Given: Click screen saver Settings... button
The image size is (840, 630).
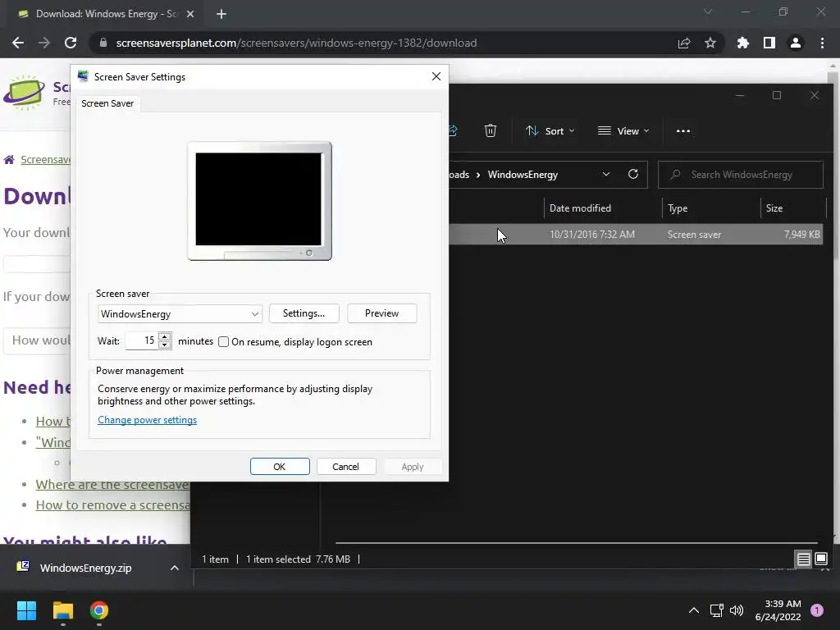Looking at the screenshot, I should (304, 313).
